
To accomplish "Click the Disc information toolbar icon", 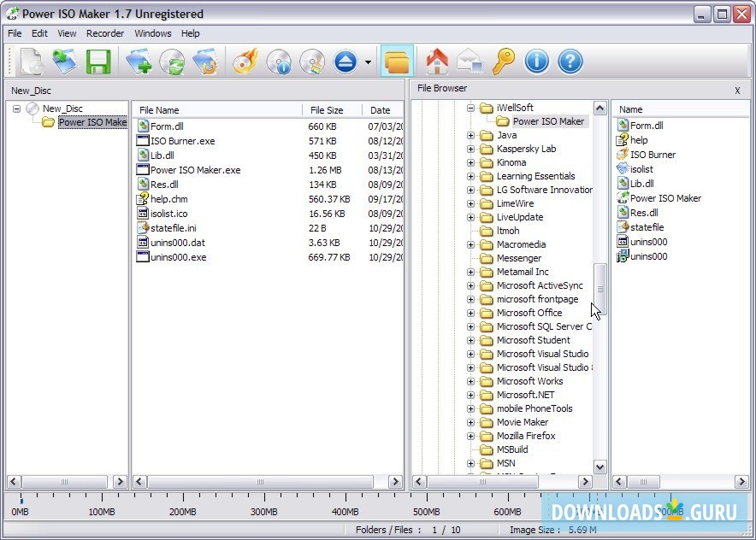I will pos(279,62).
